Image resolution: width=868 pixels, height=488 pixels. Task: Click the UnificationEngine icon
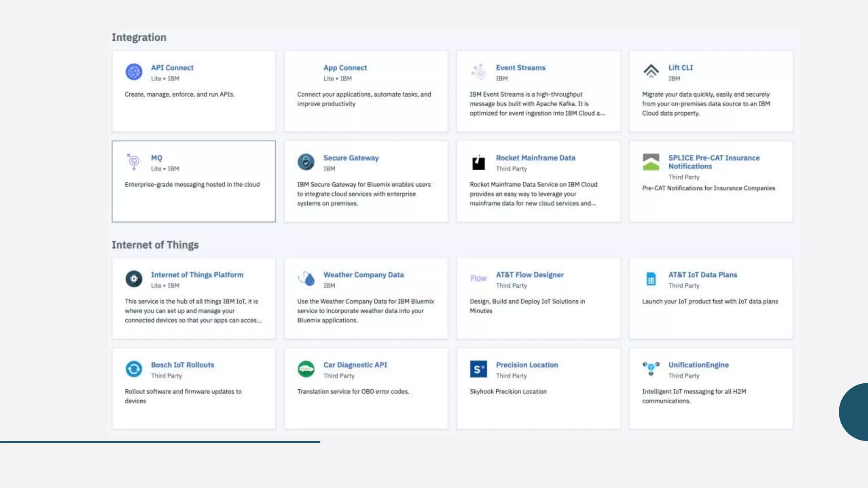tap(651, 368)
